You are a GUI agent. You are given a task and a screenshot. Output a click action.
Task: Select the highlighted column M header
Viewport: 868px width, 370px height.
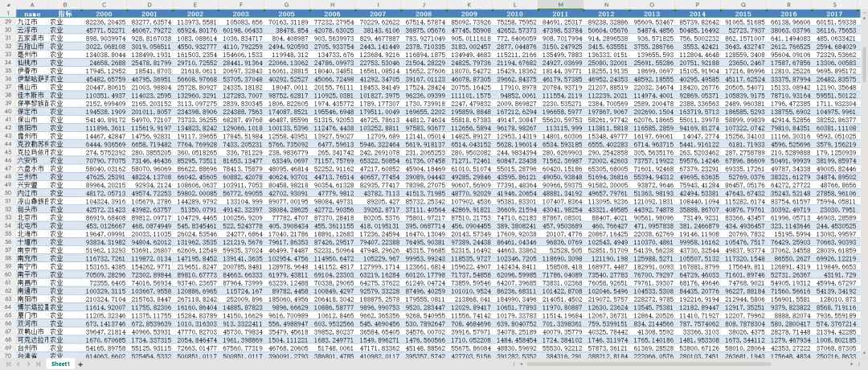[x=560, y=5]
